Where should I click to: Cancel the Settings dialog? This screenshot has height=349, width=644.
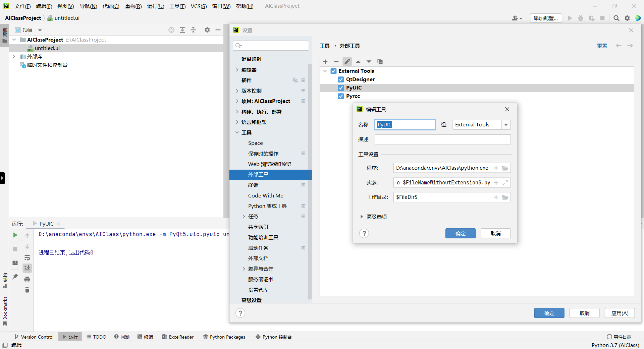pos(584,313)
